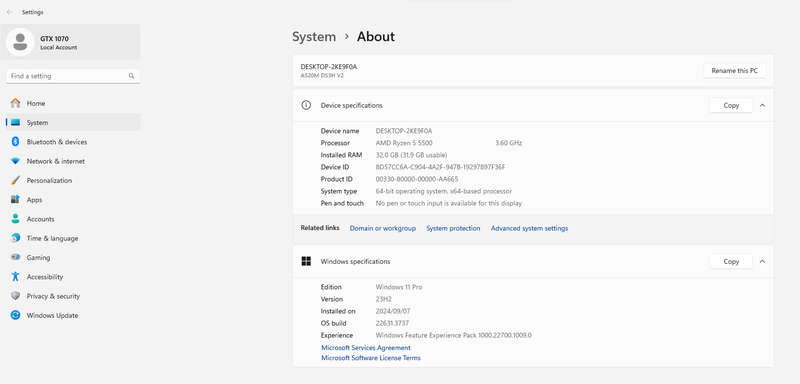
Task: Click the search magnifier icon
Action: (131, 76)
